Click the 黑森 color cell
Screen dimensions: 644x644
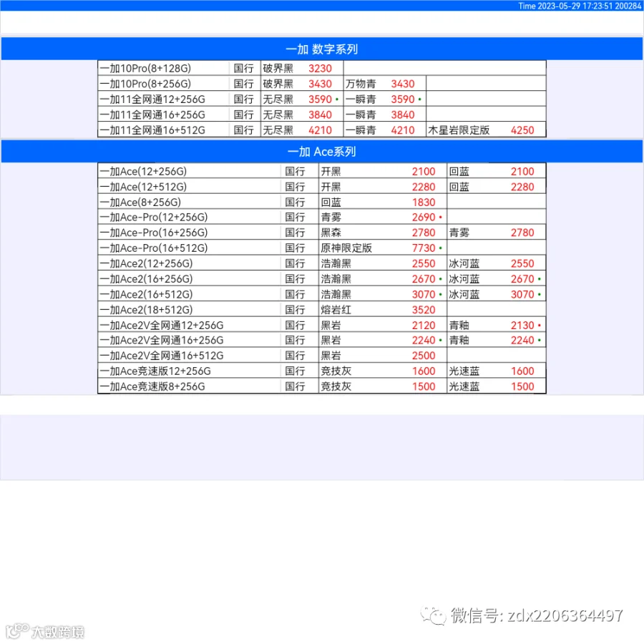331,233
